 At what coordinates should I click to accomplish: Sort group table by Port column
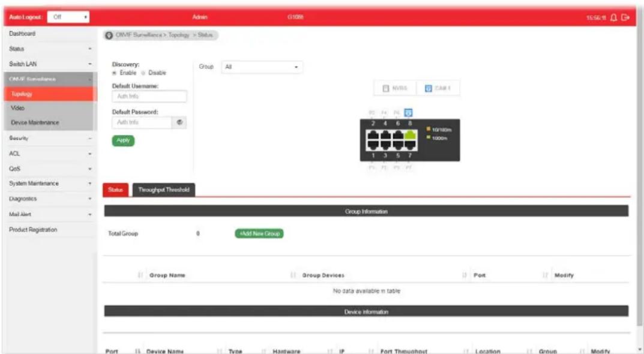click(480, 275)
